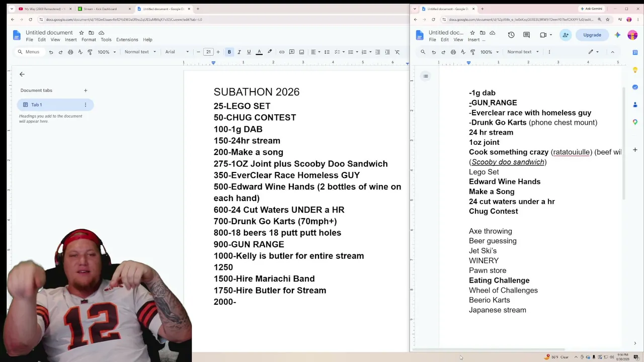Toggle the checklist format
The image size is (644, 362).
339,52
